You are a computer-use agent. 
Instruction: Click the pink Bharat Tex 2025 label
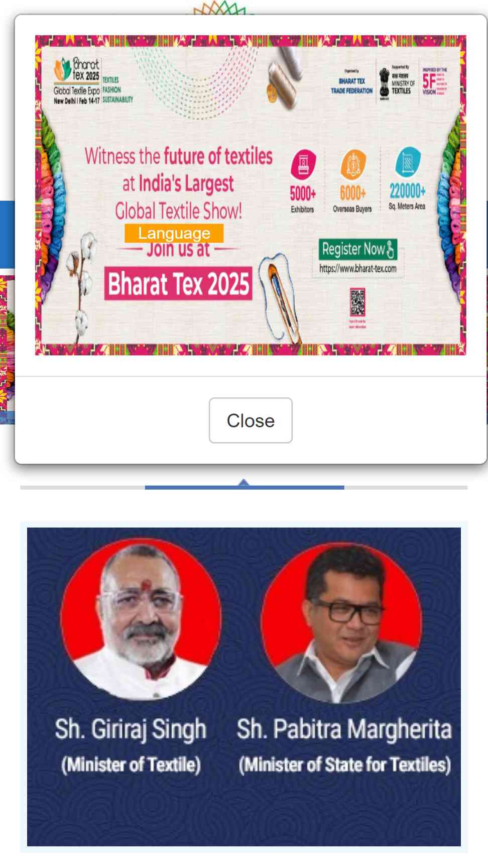coord(178,283)
